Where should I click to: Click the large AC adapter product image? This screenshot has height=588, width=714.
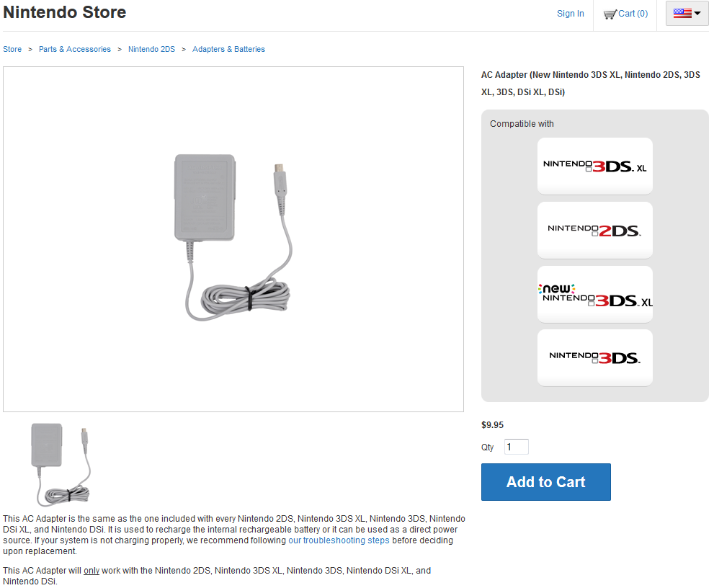[233, 239]
